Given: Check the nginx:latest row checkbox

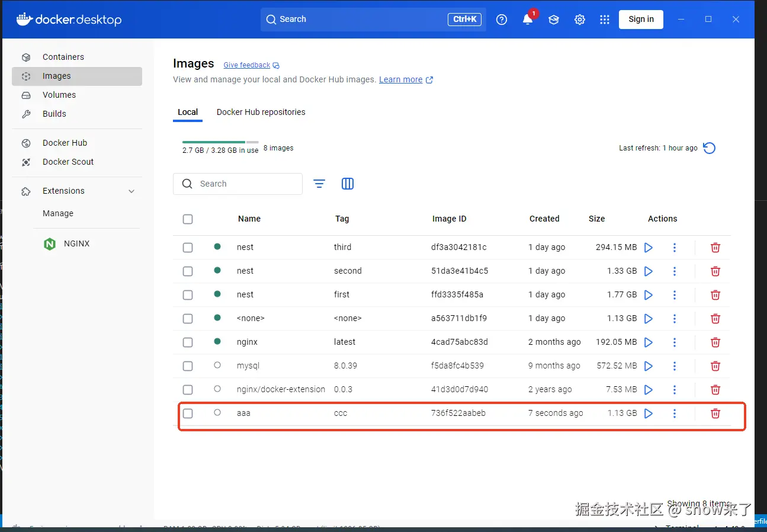Looking at the screenshot, I should (x=188, y=342).
